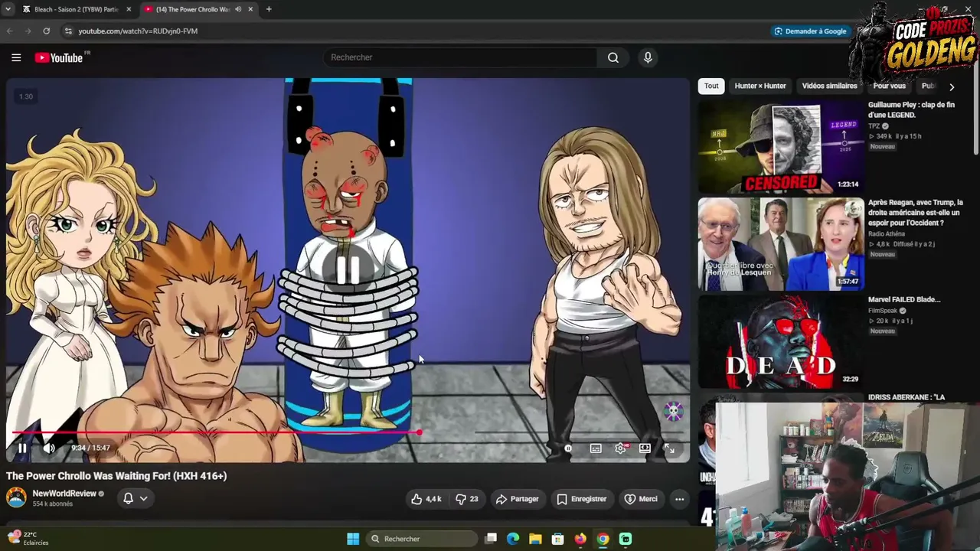The height and width of the screenshot is (551, 980).
Task: Open more actions three-dot menu
Action: pos(679,499)
